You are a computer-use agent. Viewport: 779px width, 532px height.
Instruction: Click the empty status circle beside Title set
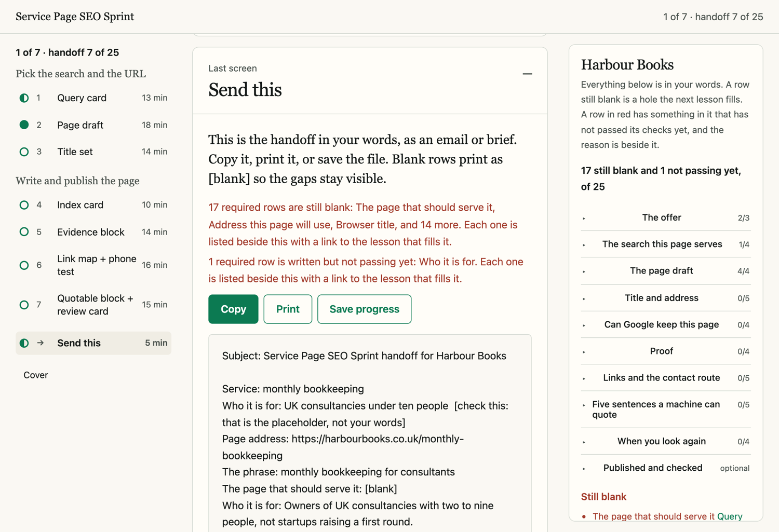[x=24, y=152]
